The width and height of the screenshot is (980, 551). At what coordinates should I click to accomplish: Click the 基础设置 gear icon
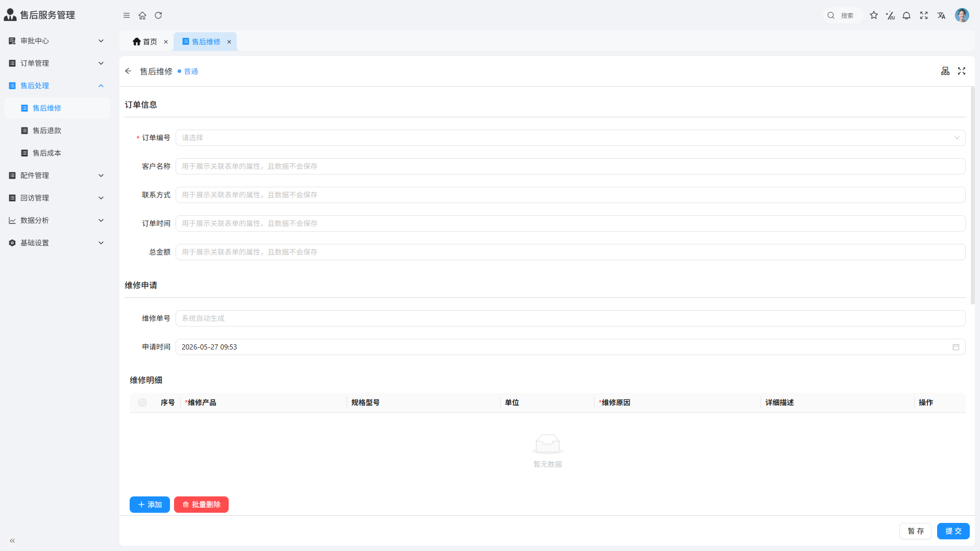point(12,243)
